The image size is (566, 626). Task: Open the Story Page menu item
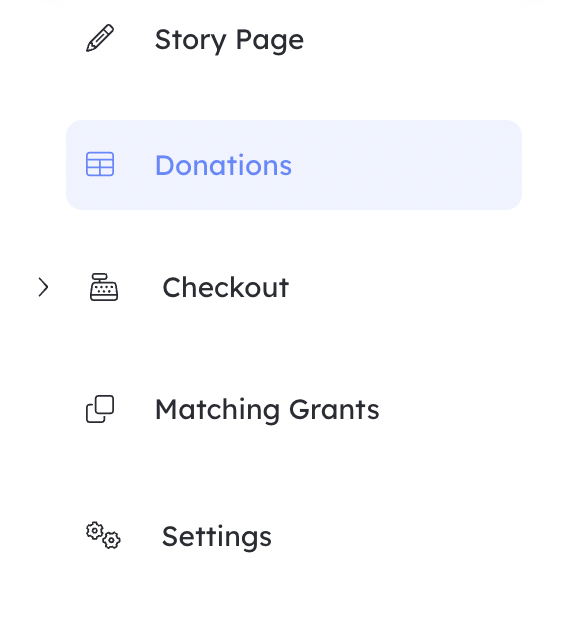coord(229,40)
